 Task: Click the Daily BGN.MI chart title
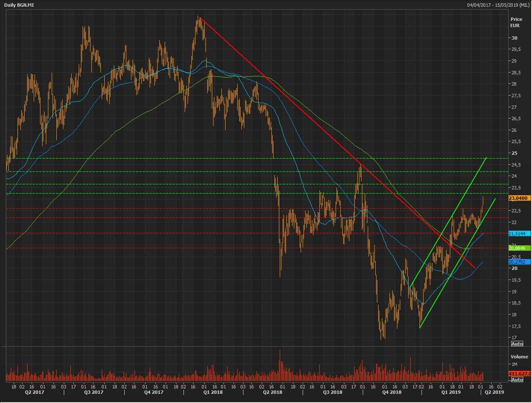(20, 5)
